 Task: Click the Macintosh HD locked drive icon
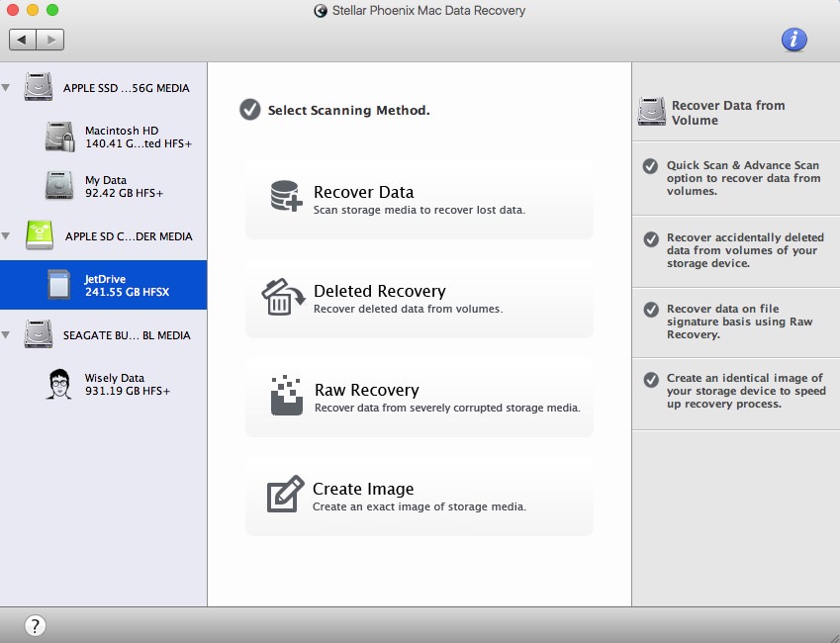[60, 137]
